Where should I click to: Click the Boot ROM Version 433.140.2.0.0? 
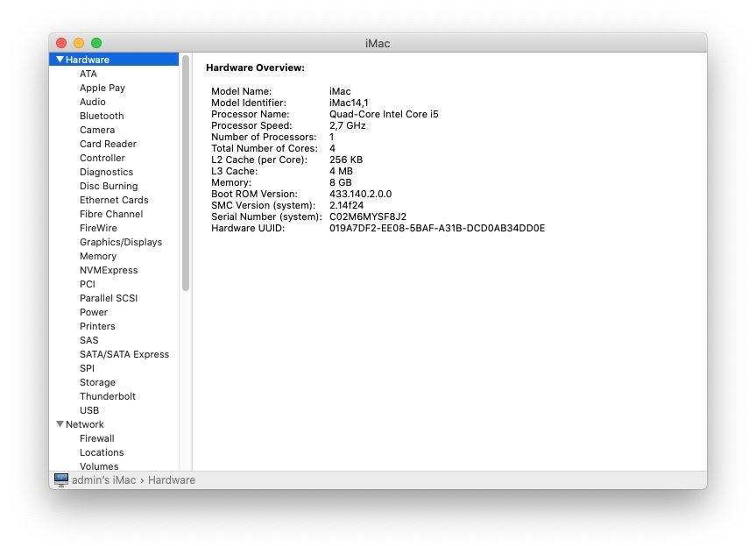[x=361, y=194]
